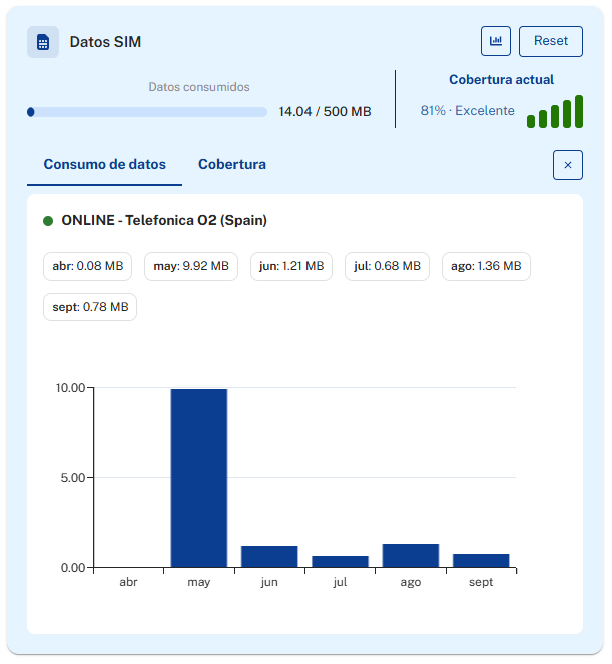The image size is (612, 664).
Task: Select the jun: 1.21 MB chip
Action: pos(291,266)
